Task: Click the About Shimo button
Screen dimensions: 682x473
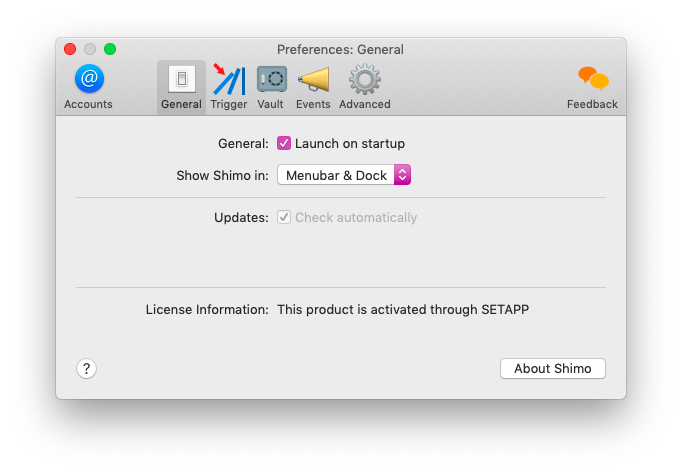Action: [553, 369]
